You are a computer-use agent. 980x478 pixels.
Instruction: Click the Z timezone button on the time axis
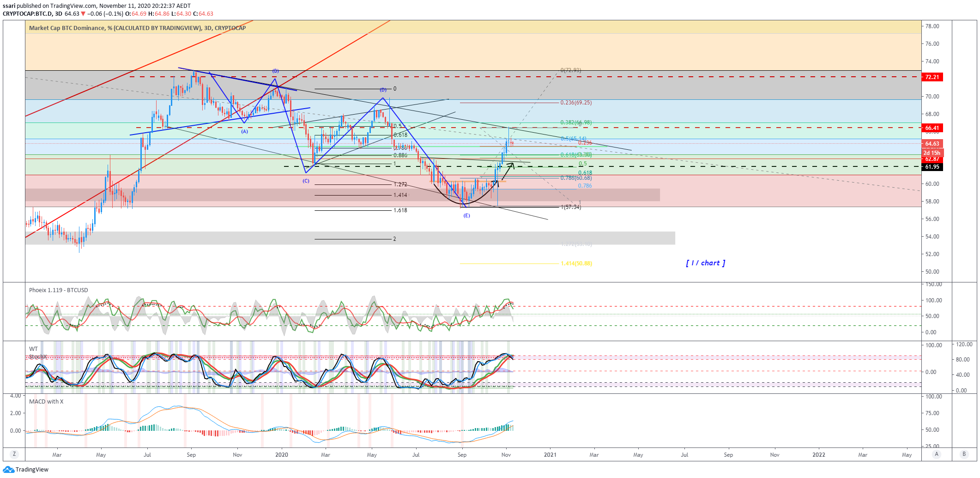(x=14, y=454)
